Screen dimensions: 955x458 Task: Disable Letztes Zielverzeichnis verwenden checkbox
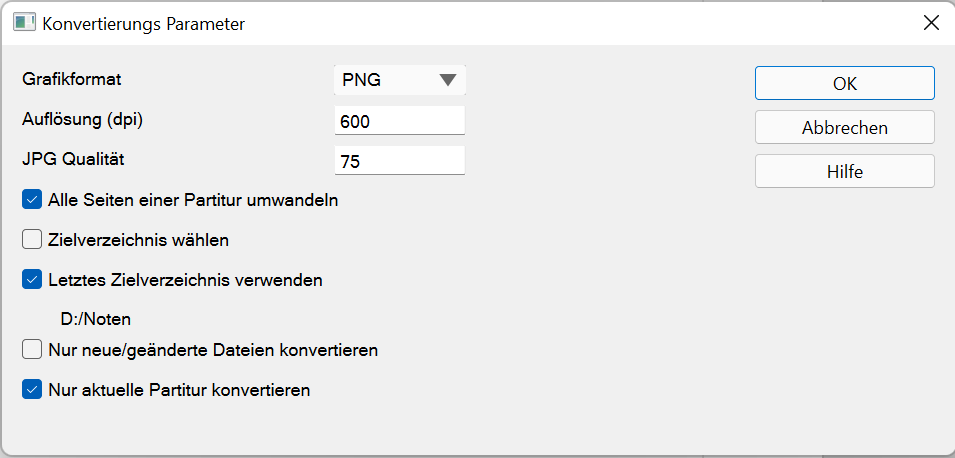click(32, 280)
